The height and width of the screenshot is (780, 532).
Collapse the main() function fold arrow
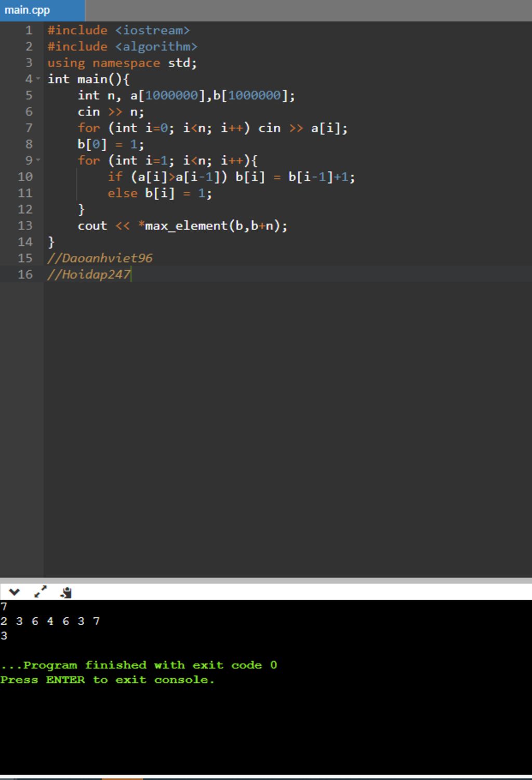pos(38,79)
